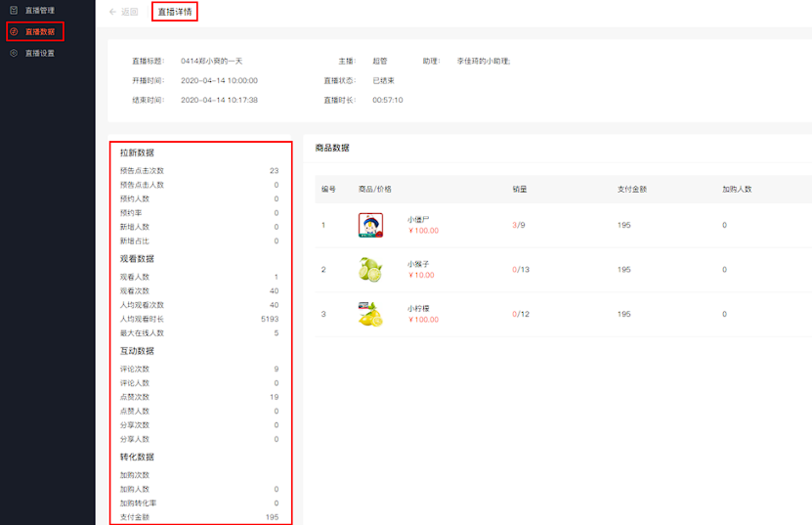Click product name 小柠檬
812x525 pixels.
click(418, 309)
